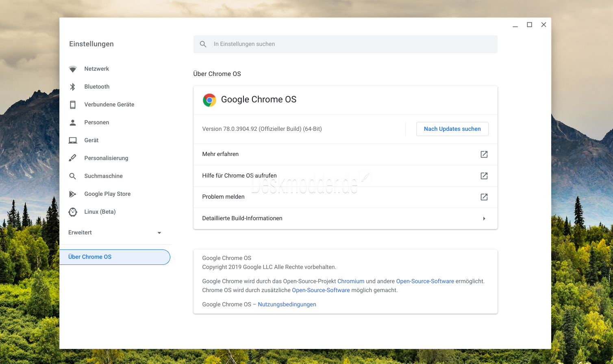Click Problem melden row
Viewport: 613px width, 364px height.
(x=346, y=197)
